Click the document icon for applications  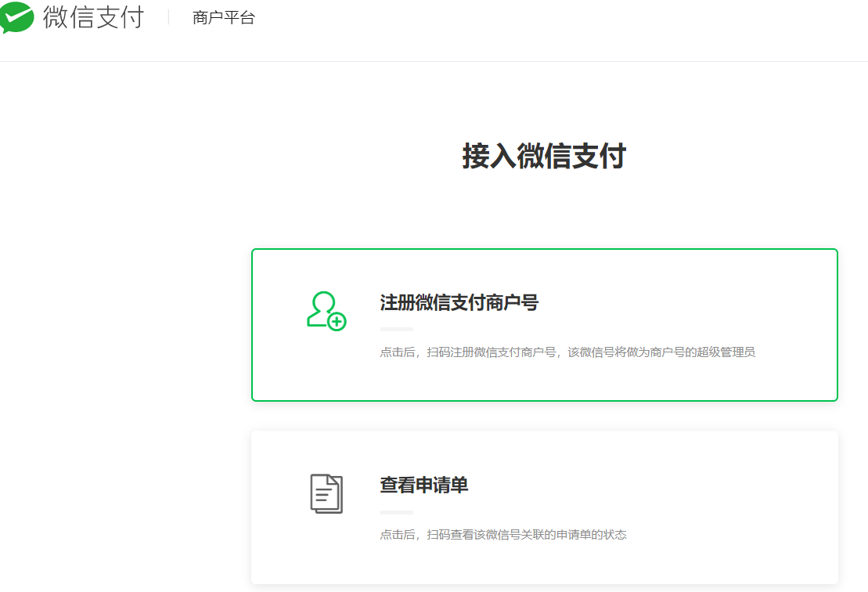326,493
